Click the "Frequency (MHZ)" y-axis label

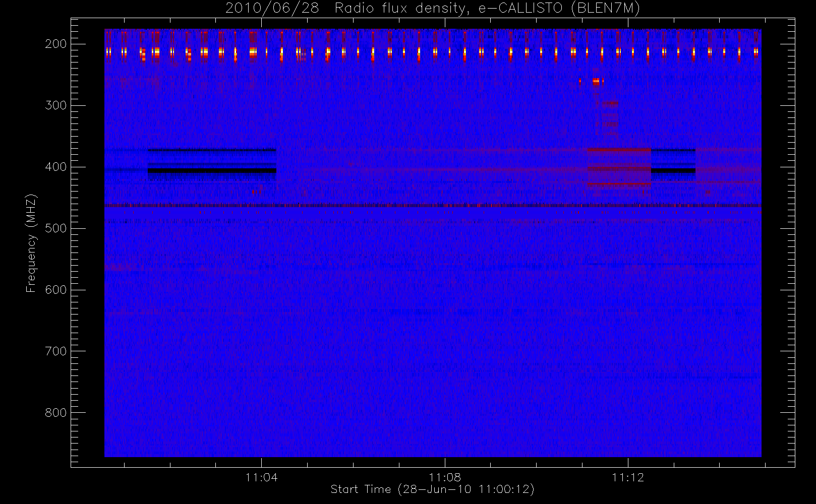pos(31,243)
